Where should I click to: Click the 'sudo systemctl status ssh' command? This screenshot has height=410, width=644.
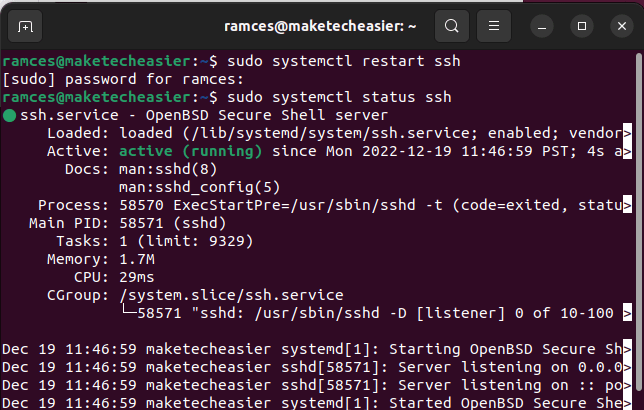coord(339,97)
